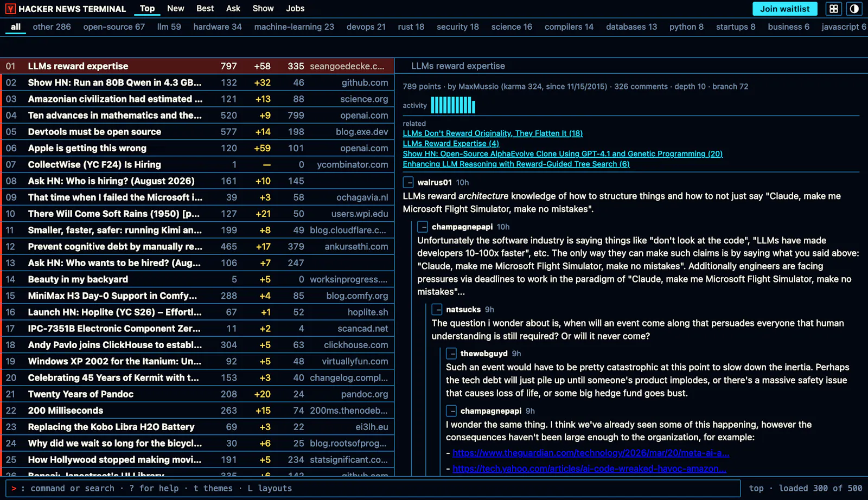The width and height of the screenshot is (868, 500).
Task: Collapse thewebguyd's comment
Action: (451, 354)
